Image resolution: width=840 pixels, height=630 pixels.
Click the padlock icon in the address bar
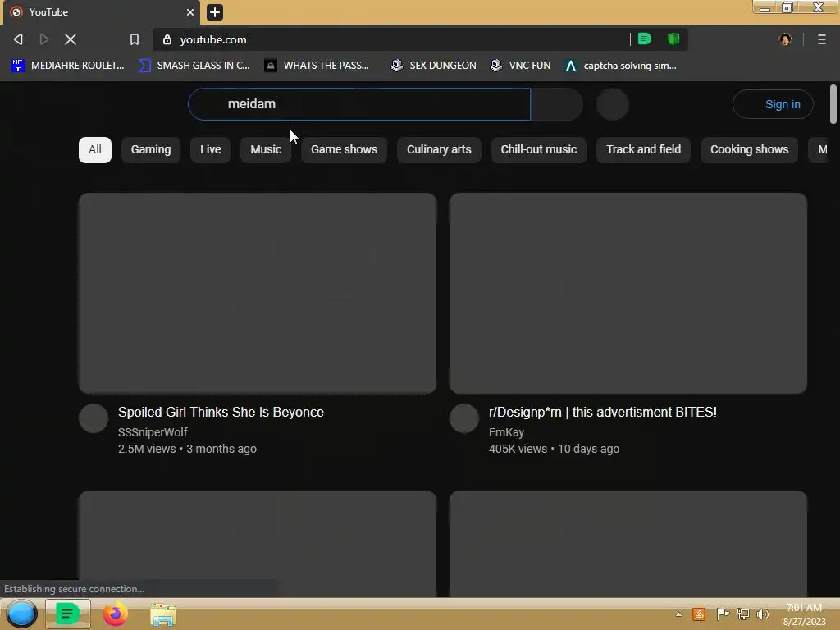[x=167, y=39]
